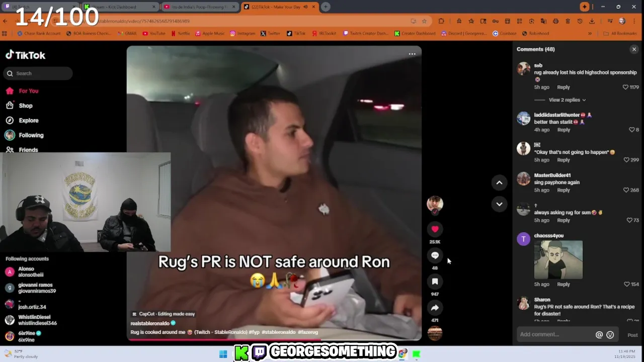This screenshot has width=644, height=362.
Task: Mute the TikTok tab audio icon
Action: tap(305, 7)
